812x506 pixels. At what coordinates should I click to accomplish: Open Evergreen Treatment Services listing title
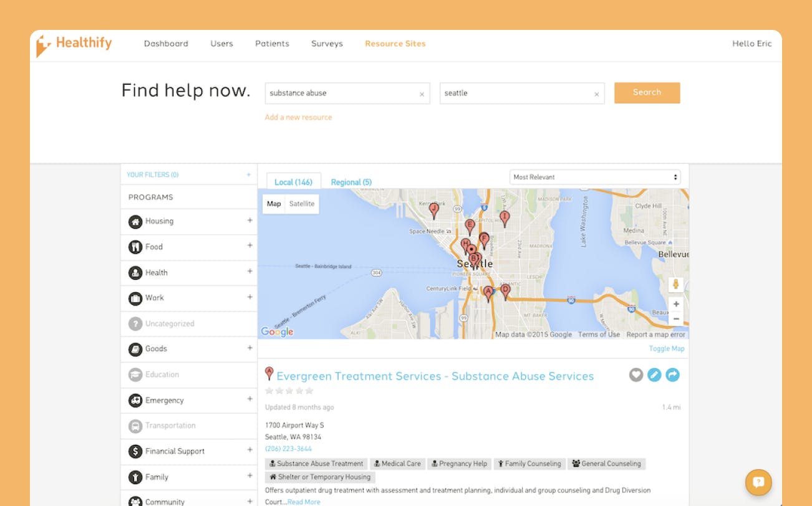[435, 376]
